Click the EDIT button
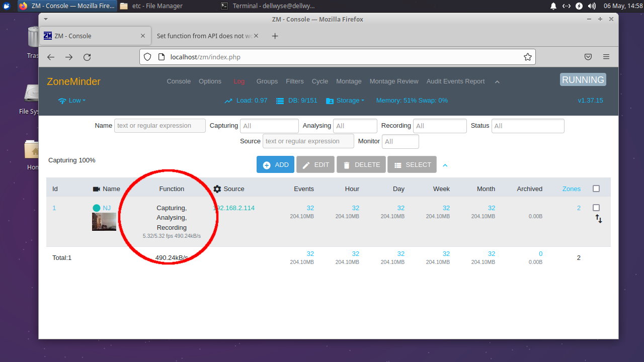Viewport: 644px width, 362px height. [315, 164]
